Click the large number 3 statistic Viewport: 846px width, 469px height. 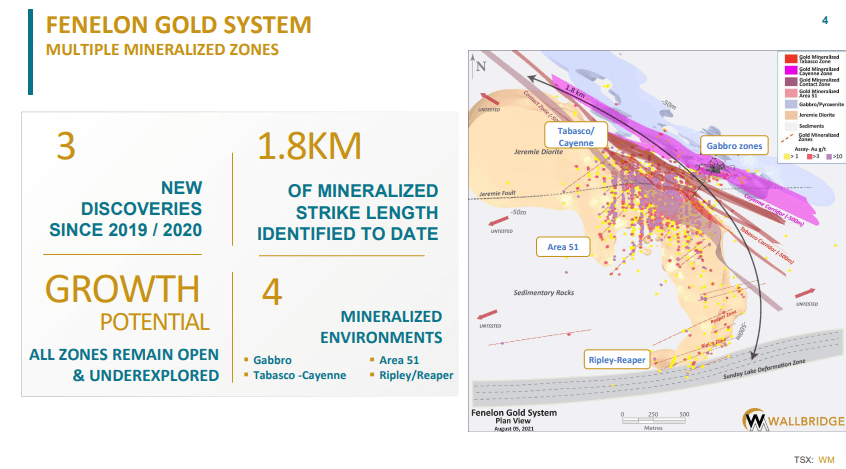[x=66, y=146]
